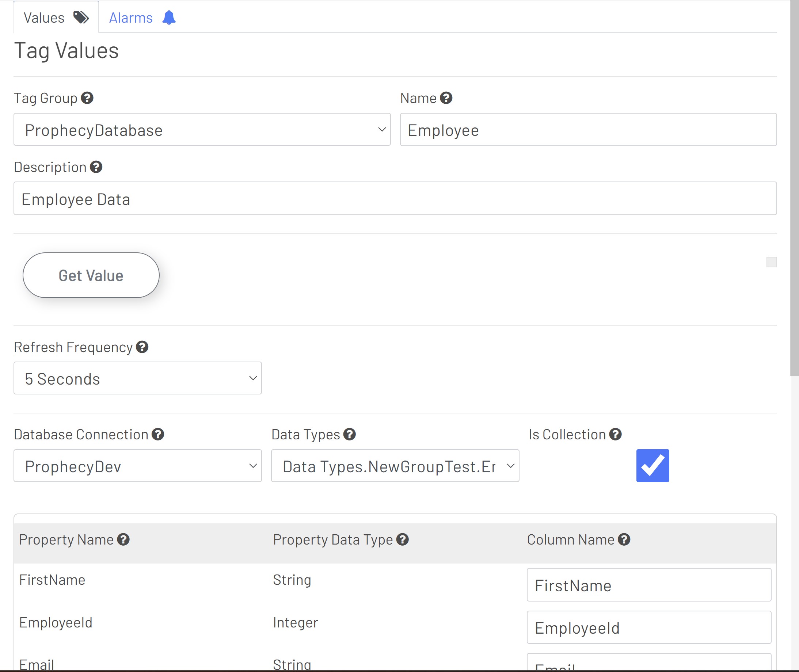Click the Database Connection help icon
This screenshot has width=799, height=672.
point(158,434)
